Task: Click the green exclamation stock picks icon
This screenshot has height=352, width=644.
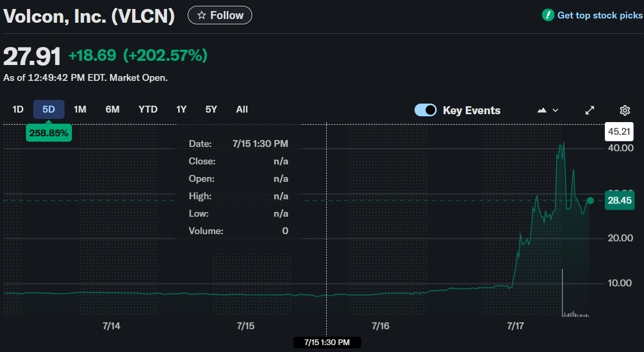Action: coord(548,15)
